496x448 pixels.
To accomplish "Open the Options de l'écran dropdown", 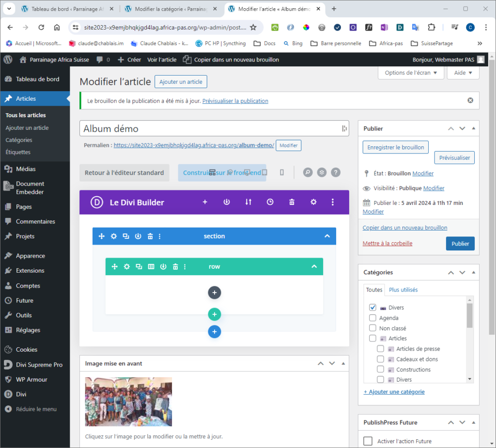I will point(411,73).
